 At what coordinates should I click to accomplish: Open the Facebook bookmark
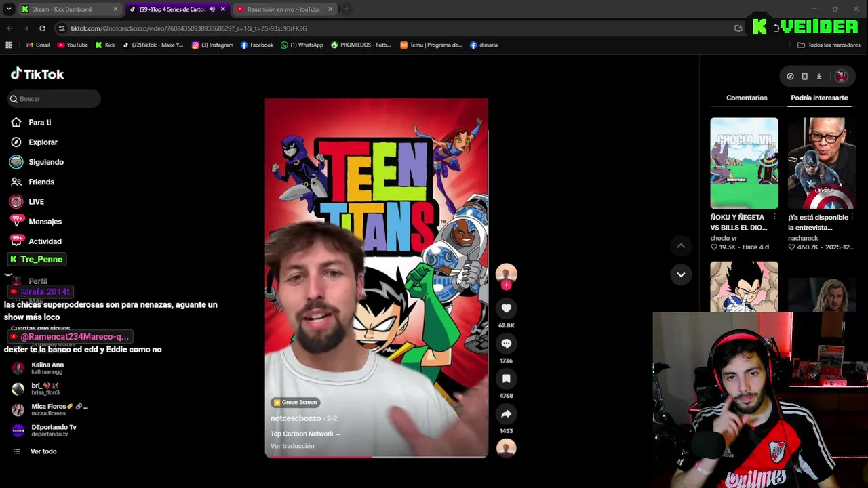257,45
